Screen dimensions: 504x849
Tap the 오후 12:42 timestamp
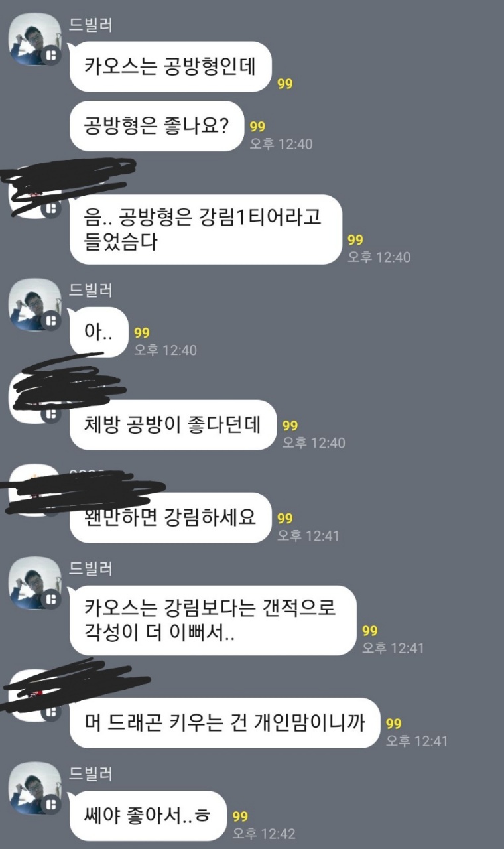pos(264,833)
